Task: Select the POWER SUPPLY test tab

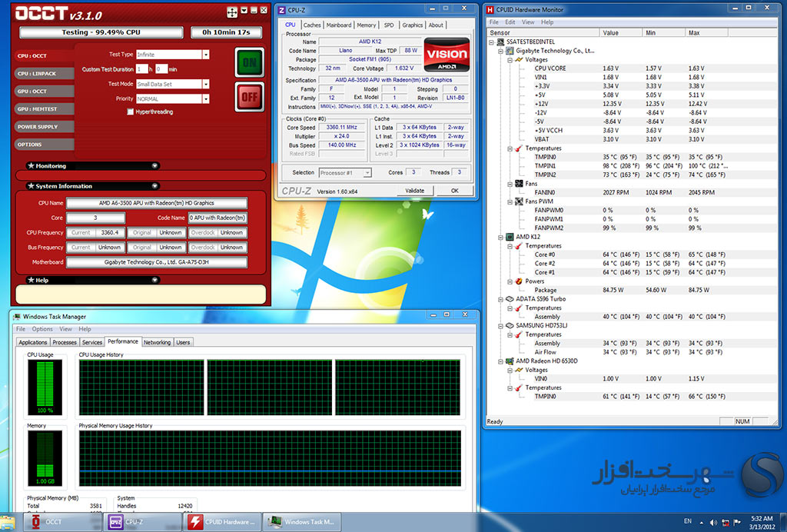Action: click(x=44, y=127)
